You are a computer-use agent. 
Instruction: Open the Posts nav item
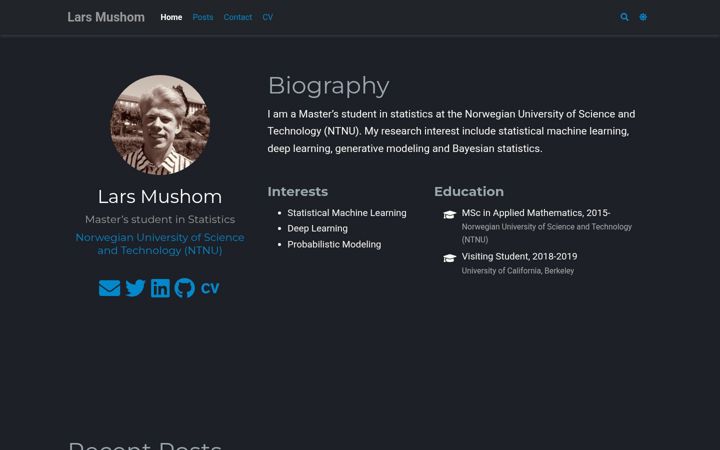click(203, 17)
